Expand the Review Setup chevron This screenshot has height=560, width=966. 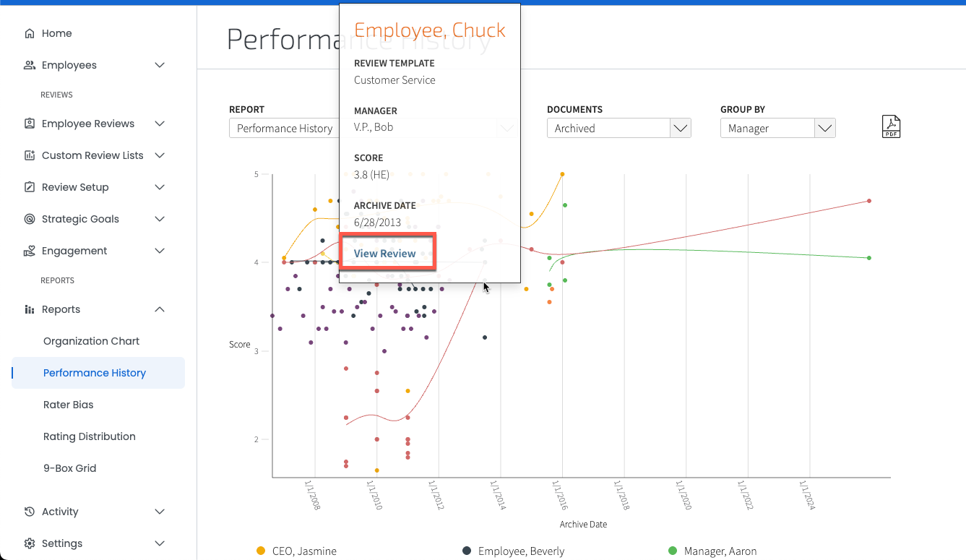pos(160,187)
